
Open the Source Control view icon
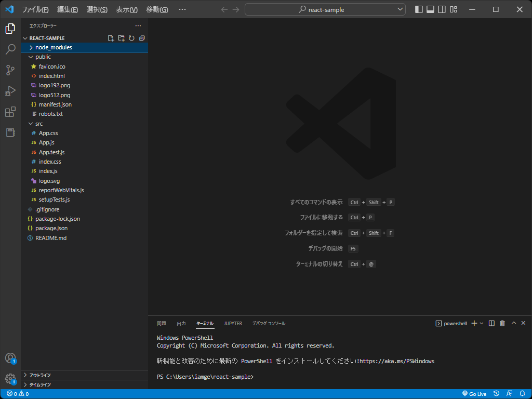[10, 70]
